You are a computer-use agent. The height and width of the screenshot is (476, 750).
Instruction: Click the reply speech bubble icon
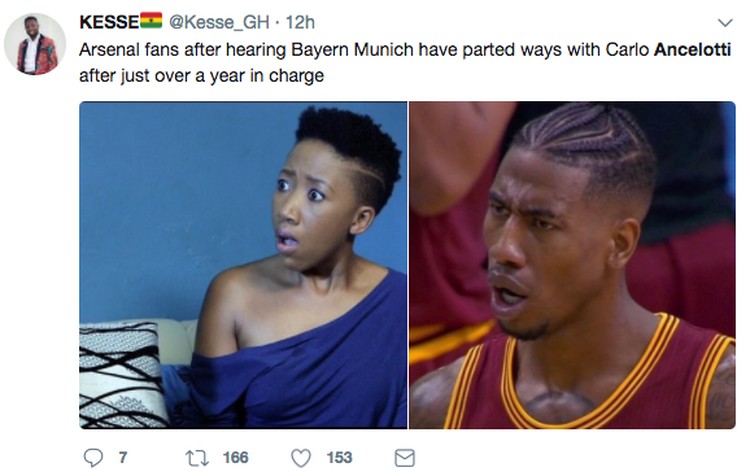click(x=93, y=458)
